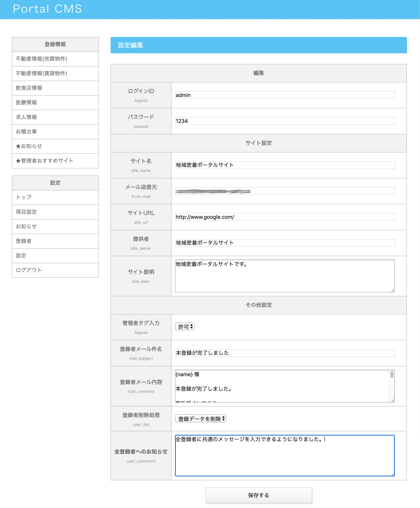Go to 飲食店情報 menu item
This screenshot has height=508, width=420.
pos(55,88)
